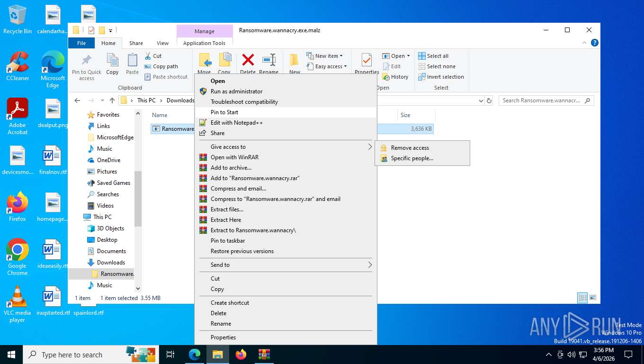Switch to Large icons view layout icon

592,298
